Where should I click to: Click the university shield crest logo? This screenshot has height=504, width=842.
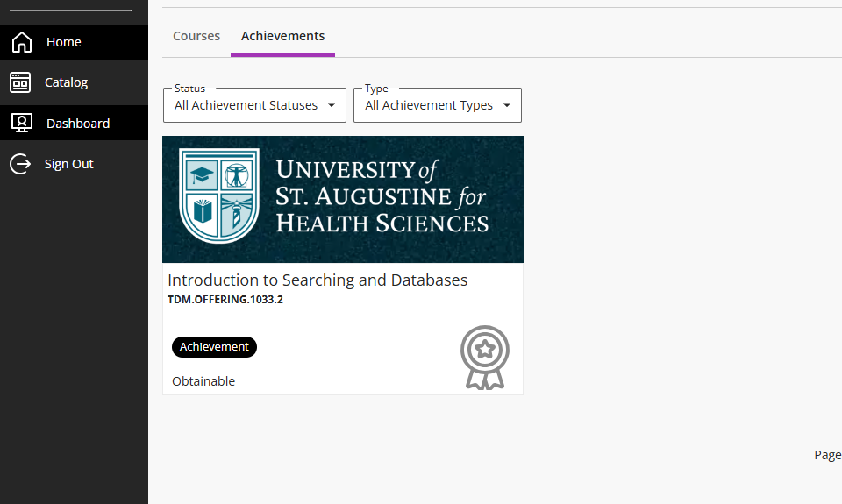219,195
